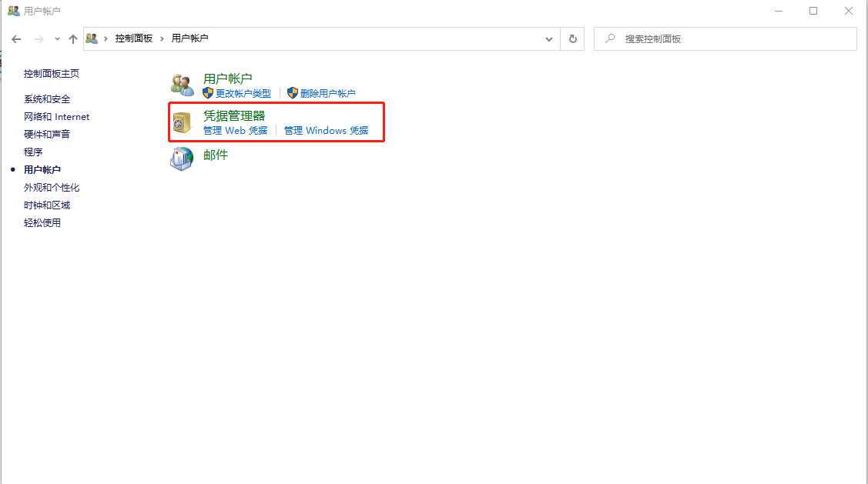Click 用户帐户 in the breadcrumb path
This screenshot has width=868, height=484.
(x=189, y=38)
